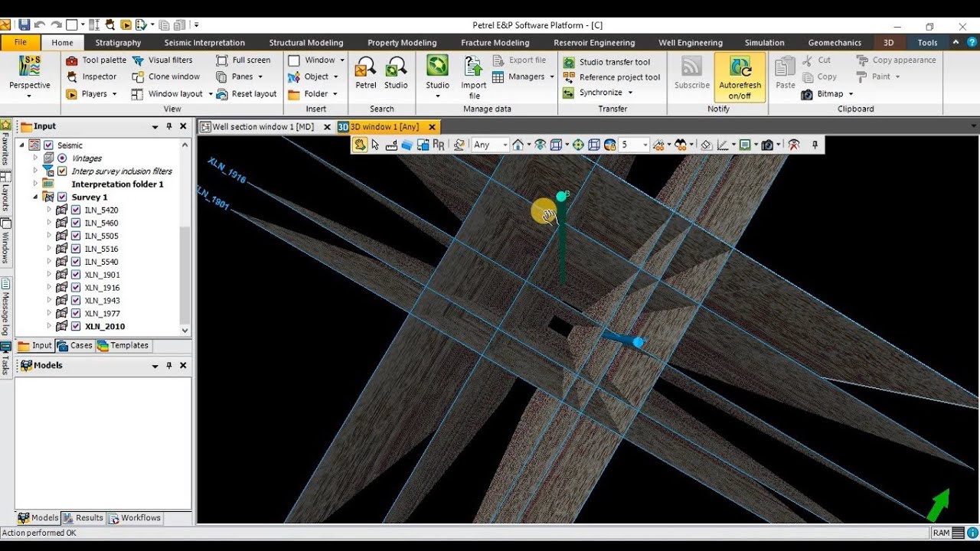The width and height of the screenshot is (980, 551).
Task: Open the Structural Modeling tab
Action: (x=306, y=43)
